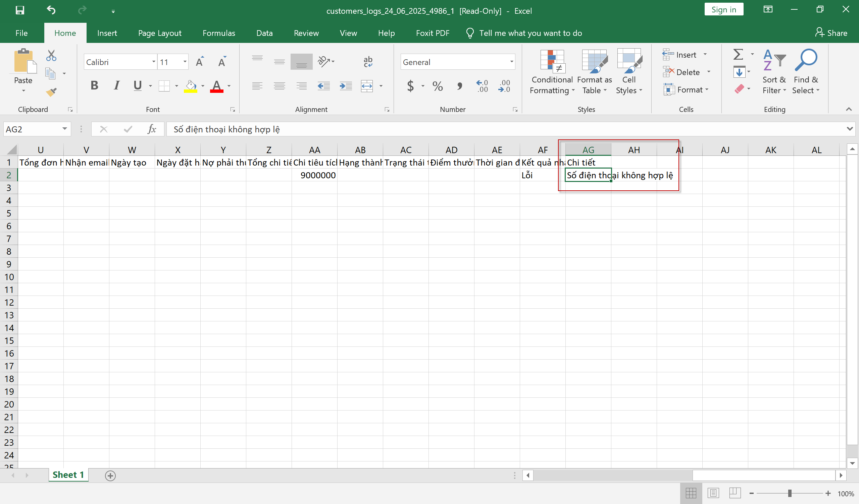Click the Wrap Text icon
The width and height of the screenshot is (859, 504).
pos(368,62)
